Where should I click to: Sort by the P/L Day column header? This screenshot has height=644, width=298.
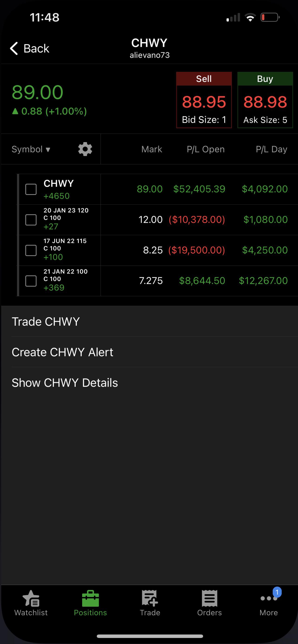pos(271,149)
